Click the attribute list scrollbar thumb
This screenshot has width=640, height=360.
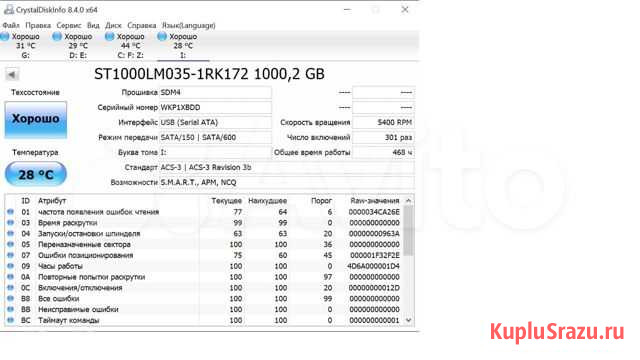coord(409,231)
